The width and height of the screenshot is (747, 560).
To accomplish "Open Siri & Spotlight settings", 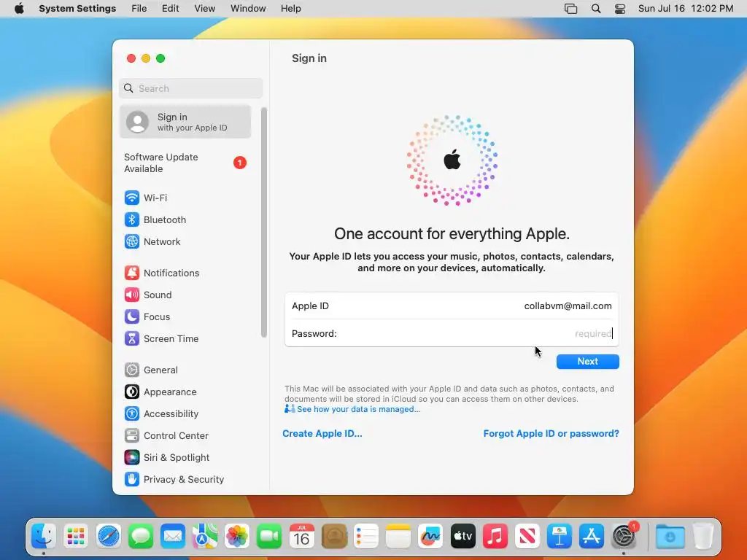I will click(x=167, y=458).
